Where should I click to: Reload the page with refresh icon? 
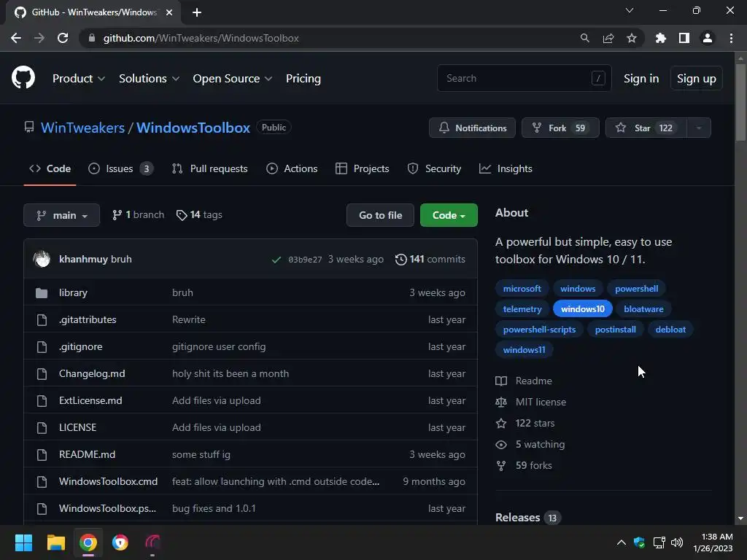pyautogui.click(x=63, y=38)
